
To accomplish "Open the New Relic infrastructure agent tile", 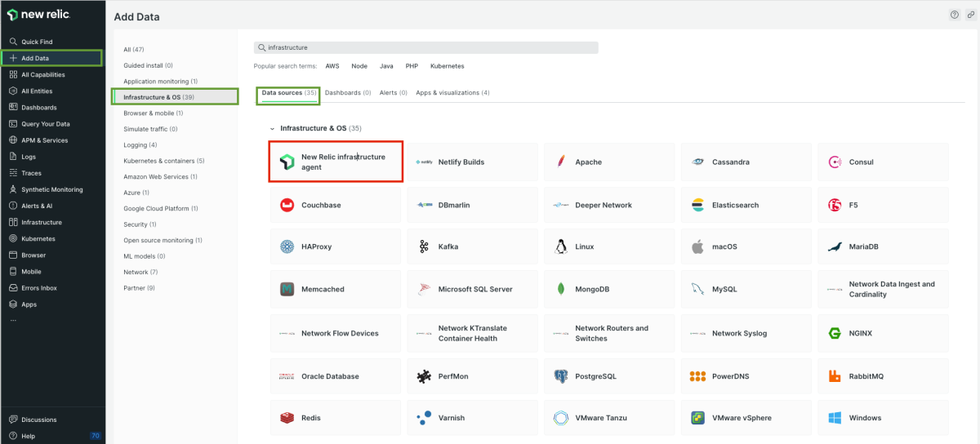I will (x=336, y=162).
